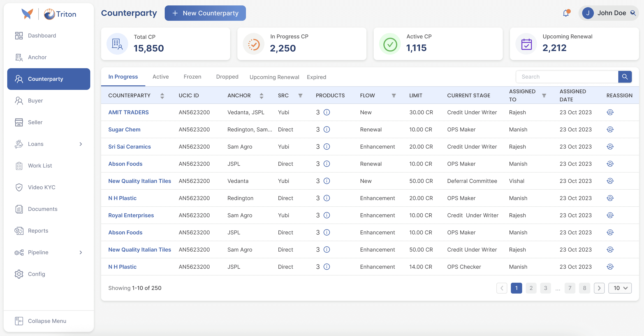Switch to the Upcoming Renewal tab
644x336 pixels.
274,77
